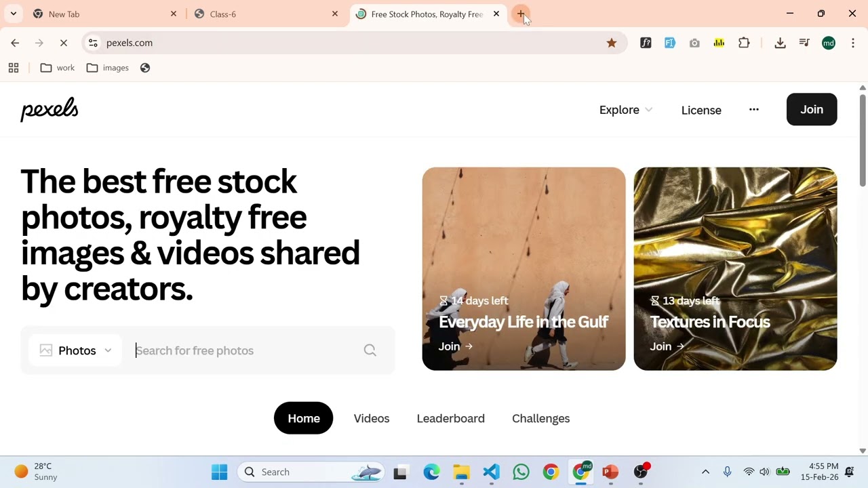Click the magnifier search icon

(370, 350)
